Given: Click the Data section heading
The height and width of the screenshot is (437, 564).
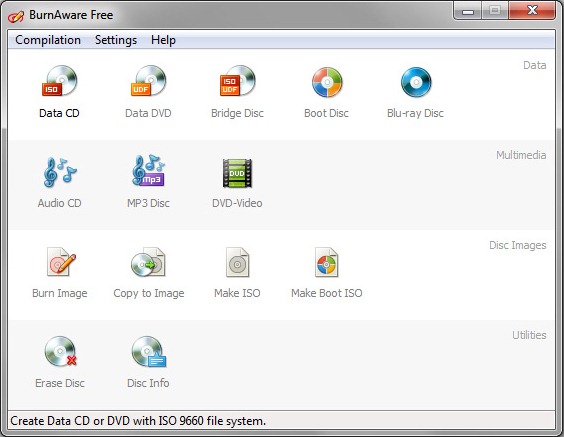Looking at the screenshot, I should (535, 65).
